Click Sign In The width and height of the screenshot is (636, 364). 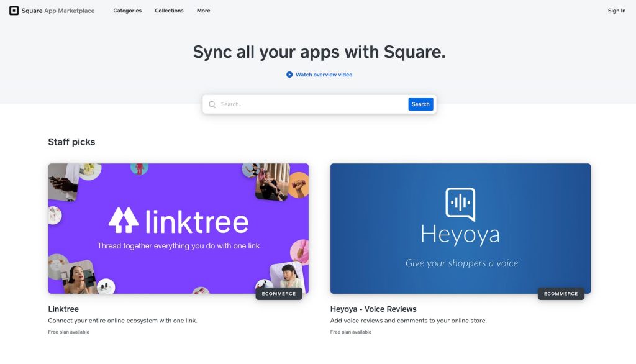[617, 11]
